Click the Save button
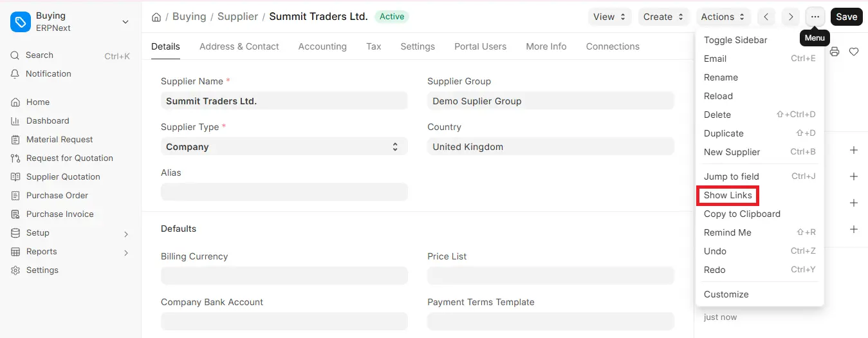Image resolution: width=868 pixels, height=338 pixels. [846, 17]
